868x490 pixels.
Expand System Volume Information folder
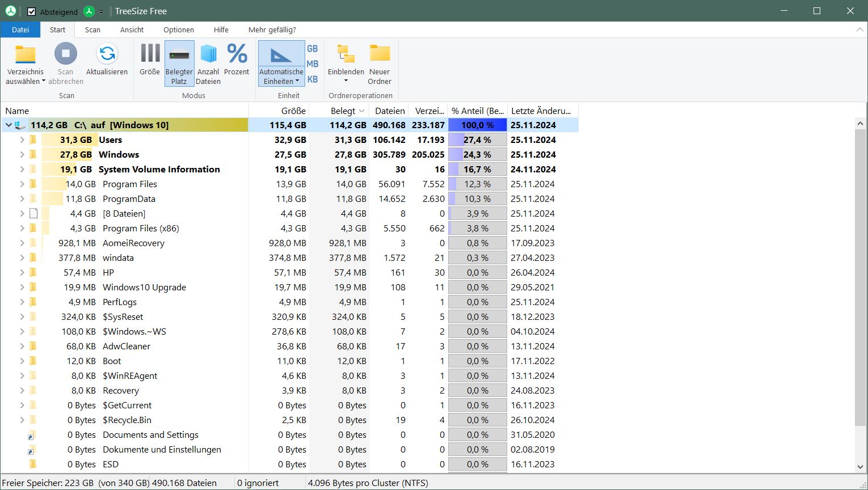[22, 170]
